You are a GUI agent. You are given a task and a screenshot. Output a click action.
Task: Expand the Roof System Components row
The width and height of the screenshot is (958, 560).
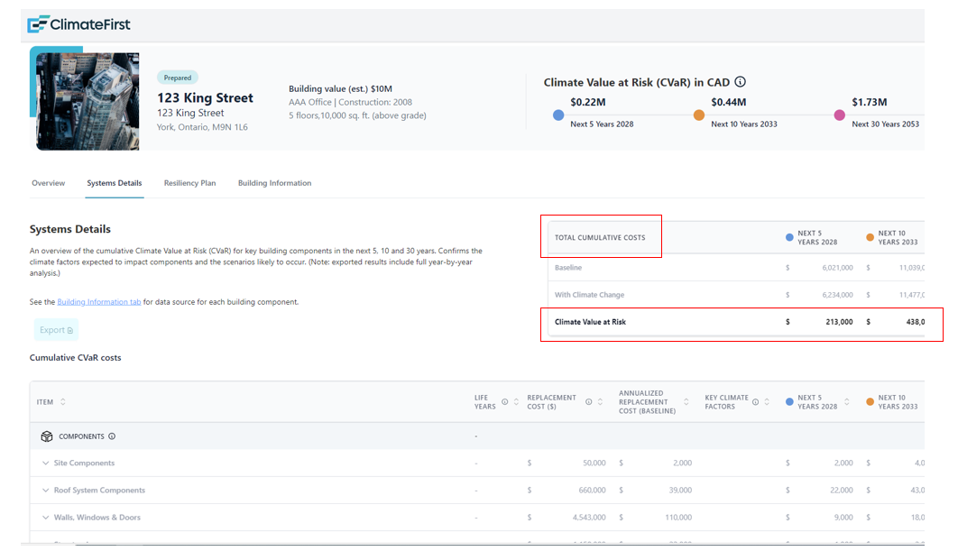coord(45,491)
